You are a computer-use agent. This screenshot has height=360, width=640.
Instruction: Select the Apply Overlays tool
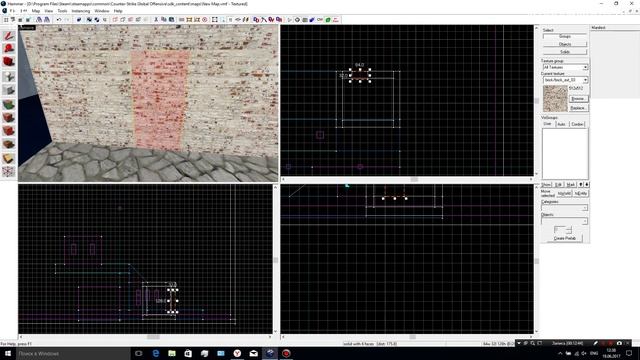[9, 144]
